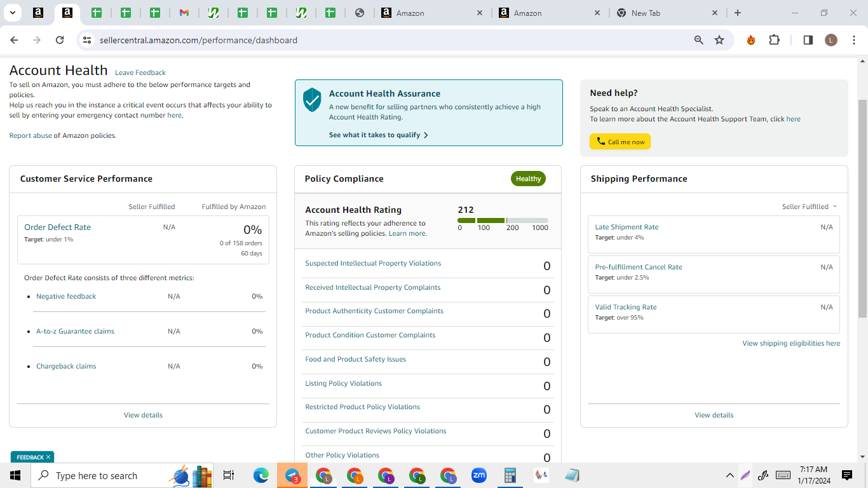Open the Calculator taskbar app
Image resolution: width=868 pixels, height=488 pixels.
(510, 475)
